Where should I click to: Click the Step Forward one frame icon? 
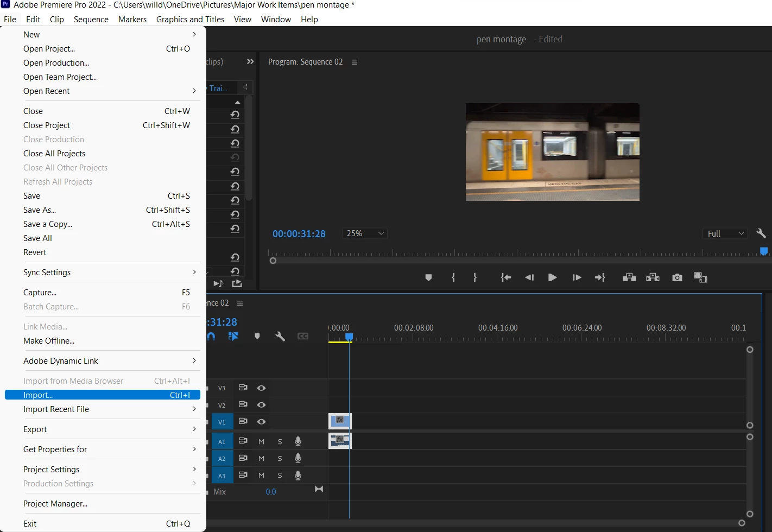click(577, 277)
